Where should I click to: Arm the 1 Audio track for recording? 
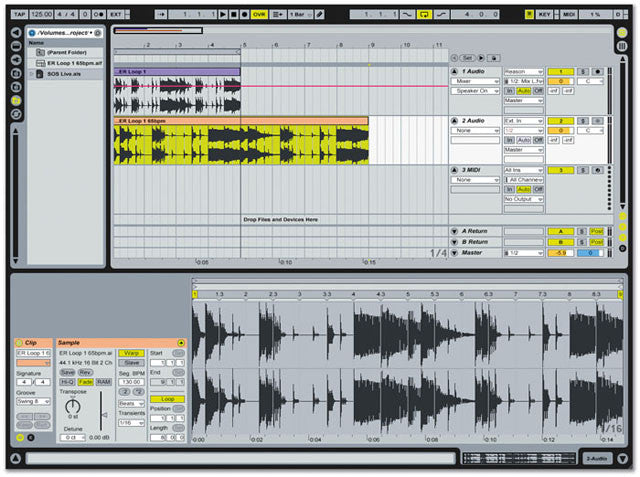[x=597, y=73]
